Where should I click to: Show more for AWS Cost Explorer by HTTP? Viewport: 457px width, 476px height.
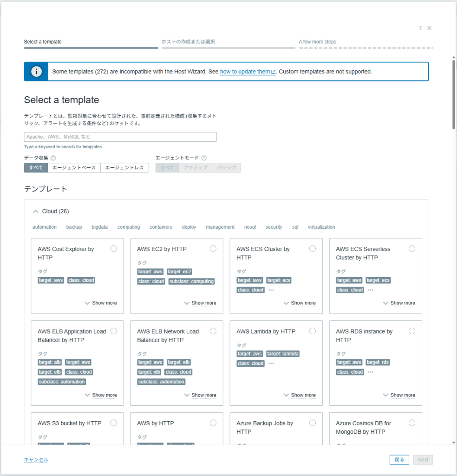104,303
